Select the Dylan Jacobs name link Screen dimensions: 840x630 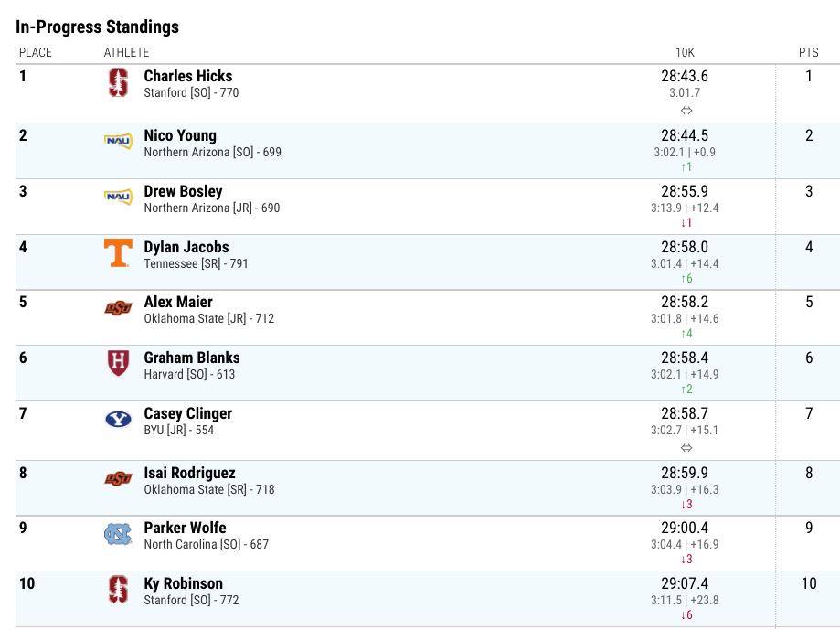pos(186,247)
